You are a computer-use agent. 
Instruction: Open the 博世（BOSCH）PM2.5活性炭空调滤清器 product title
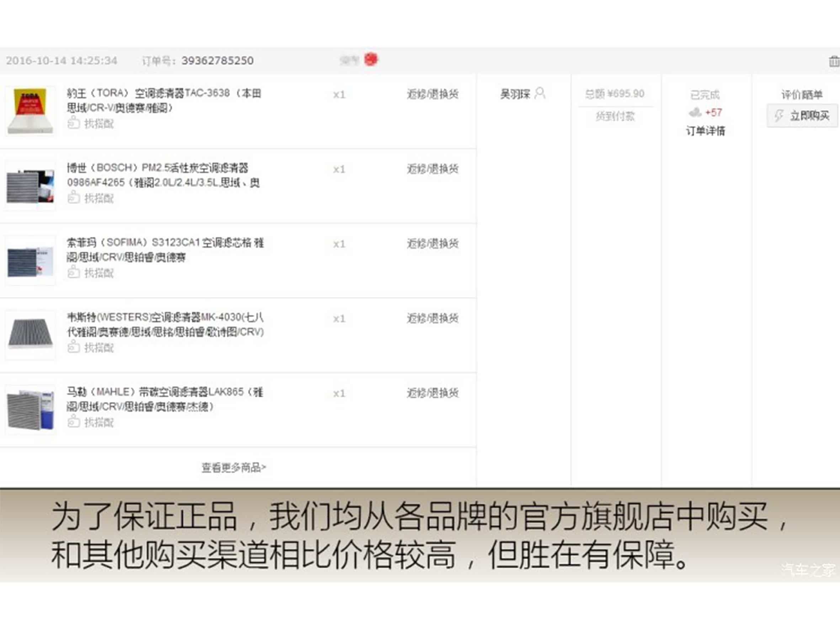163,175
